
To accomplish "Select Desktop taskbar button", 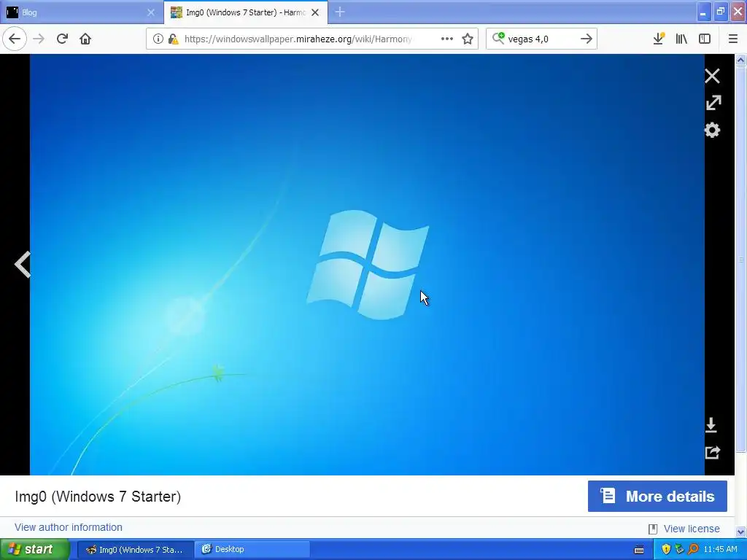I will (x=252, y=550).
